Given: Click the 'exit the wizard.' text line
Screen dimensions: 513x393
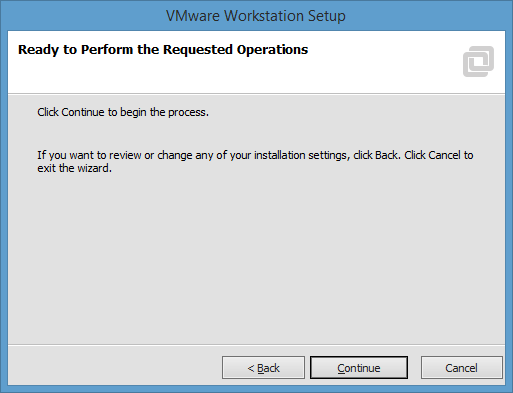Looking at the screenshot, I should click(x=74, y=168).
